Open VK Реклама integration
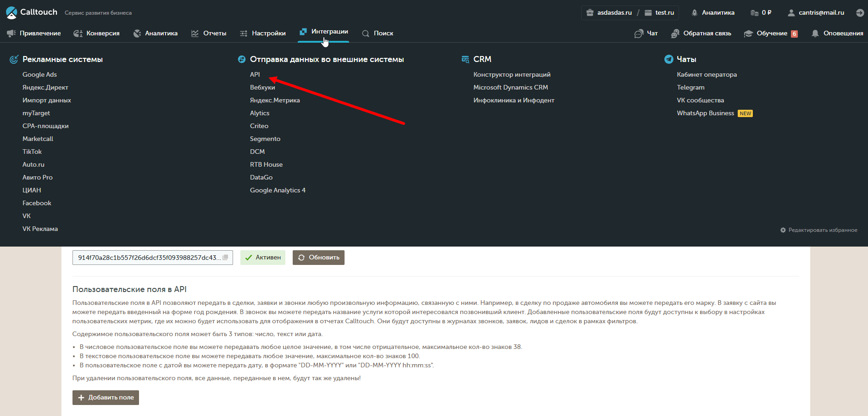The height and width of the screenshot is (416, 868). point(40,229)
